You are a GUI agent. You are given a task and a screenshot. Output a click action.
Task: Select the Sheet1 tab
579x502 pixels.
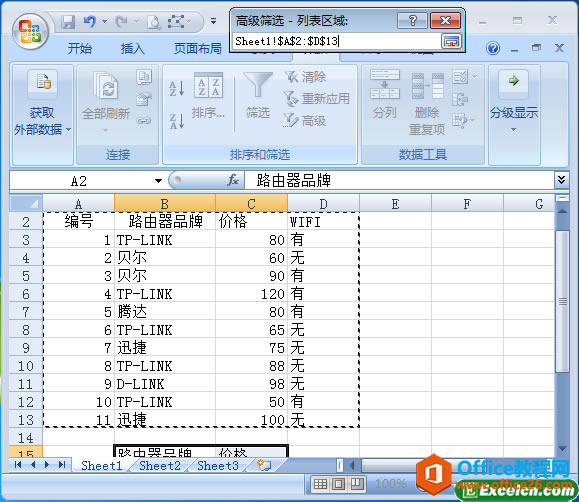(x=102, y=465)
